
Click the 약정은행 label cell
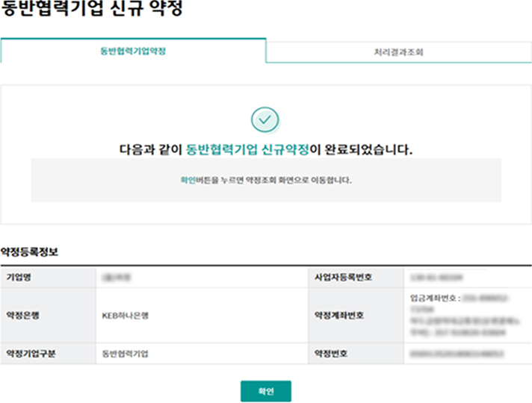pos(48,315)
